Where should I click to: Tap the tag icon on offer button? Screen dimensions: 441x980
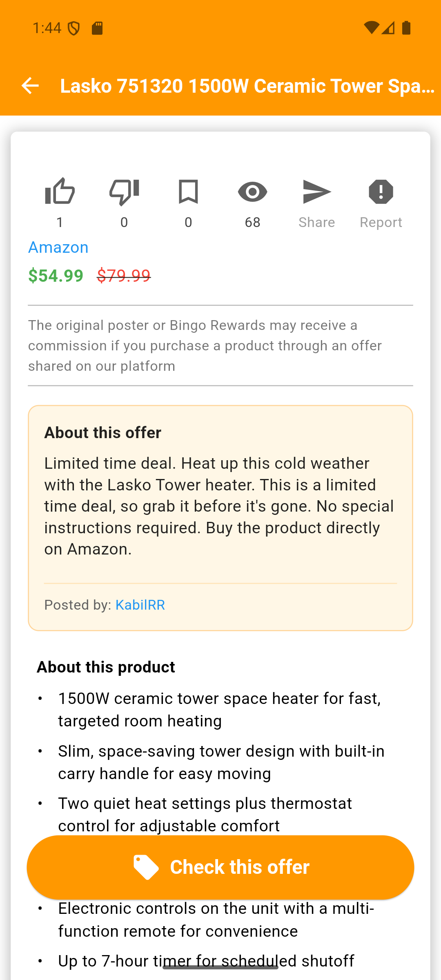pos(146,867)
